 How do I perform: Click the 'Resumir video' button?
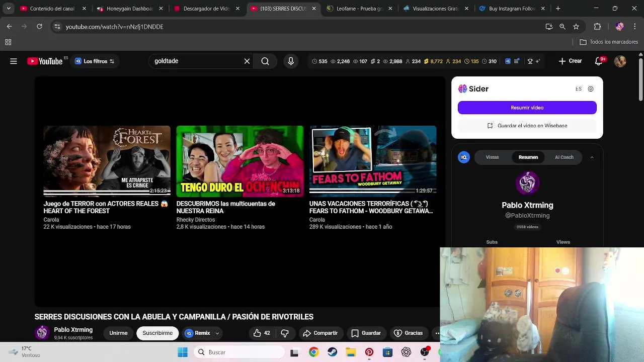coord(527,108)
